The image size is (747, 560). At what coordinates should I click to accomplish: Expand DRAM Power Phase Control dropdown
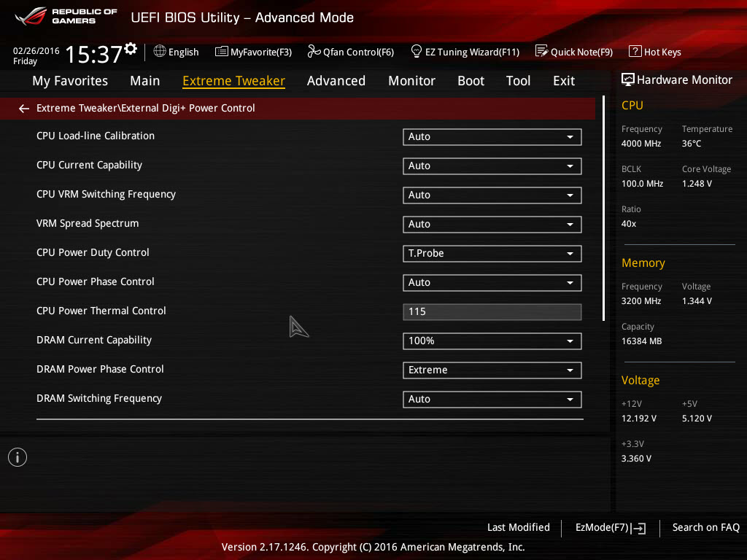coord(492,370)
